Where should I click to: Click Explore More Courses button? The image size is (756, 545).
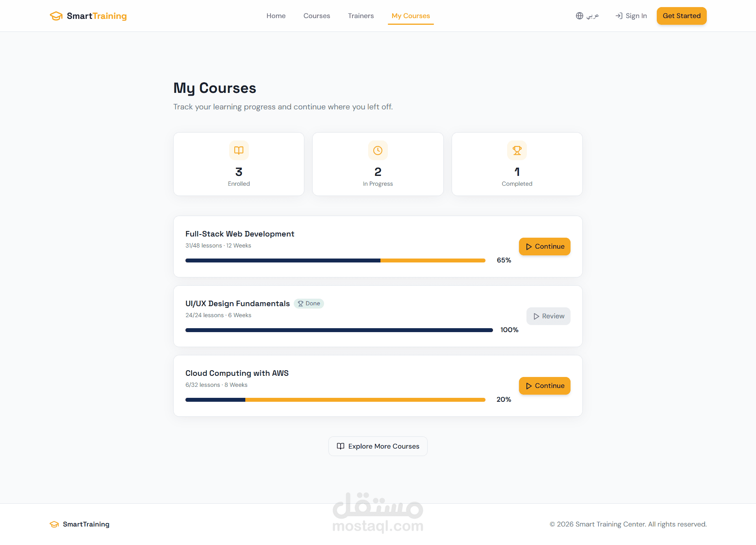click(x=378, y=446)
